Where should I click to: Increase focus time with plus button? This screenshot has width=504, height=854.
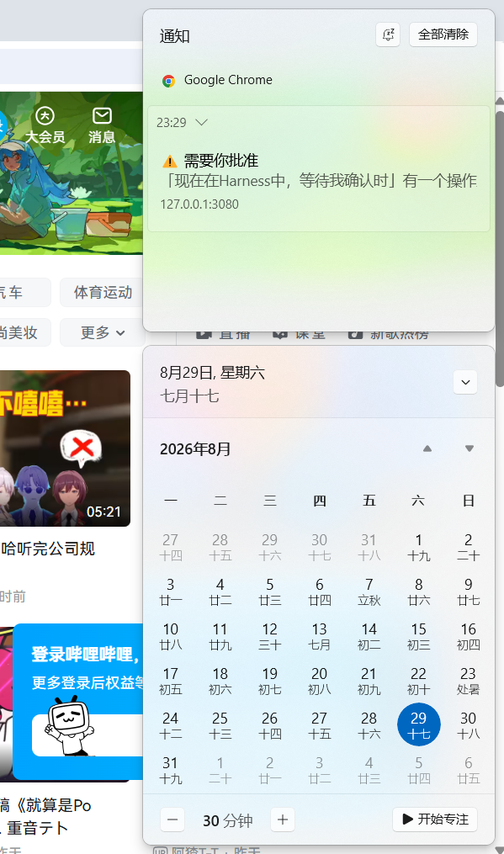282,820
